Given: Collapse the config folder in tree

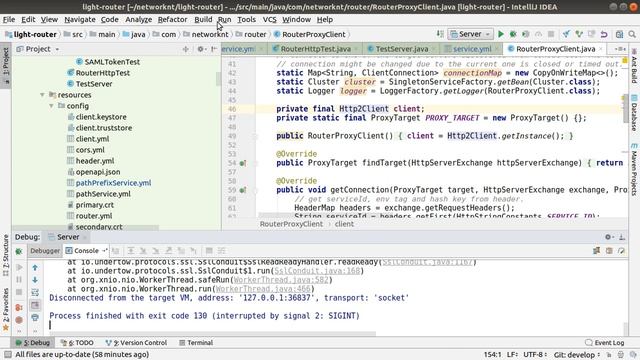Looking at the screenshot, I should [51, 106].
